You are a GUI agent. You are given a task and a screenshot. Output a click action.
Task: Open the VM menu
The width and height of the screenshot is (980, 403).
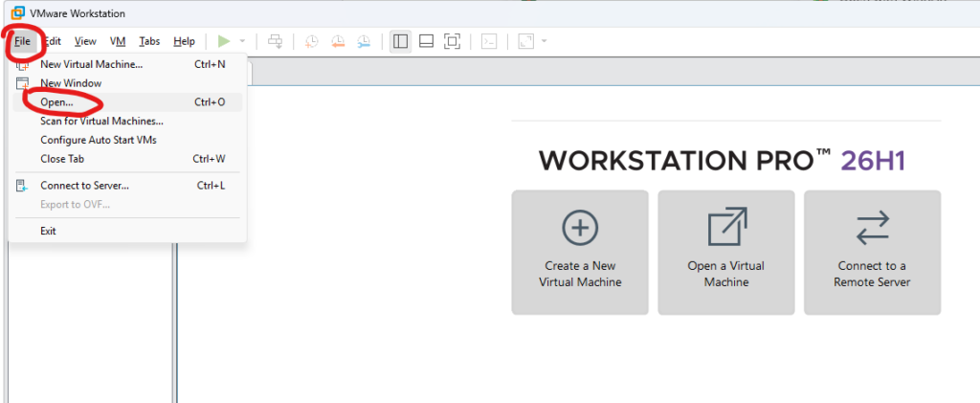118,41
